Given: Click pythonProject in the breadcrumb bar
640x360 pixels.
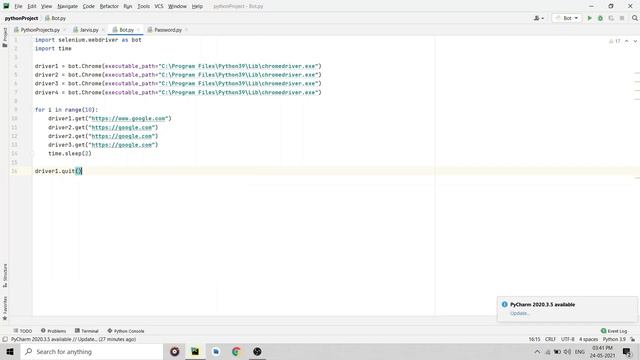Looking at the screenshot, I should (21, 18).
